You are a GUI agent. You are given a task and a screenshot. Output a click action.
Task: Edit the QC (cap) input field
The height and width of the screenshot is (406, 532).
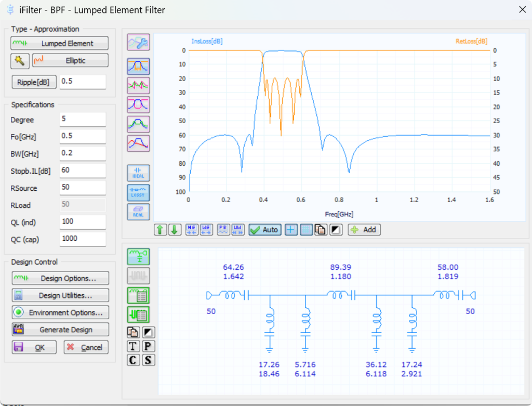(83, 239)
